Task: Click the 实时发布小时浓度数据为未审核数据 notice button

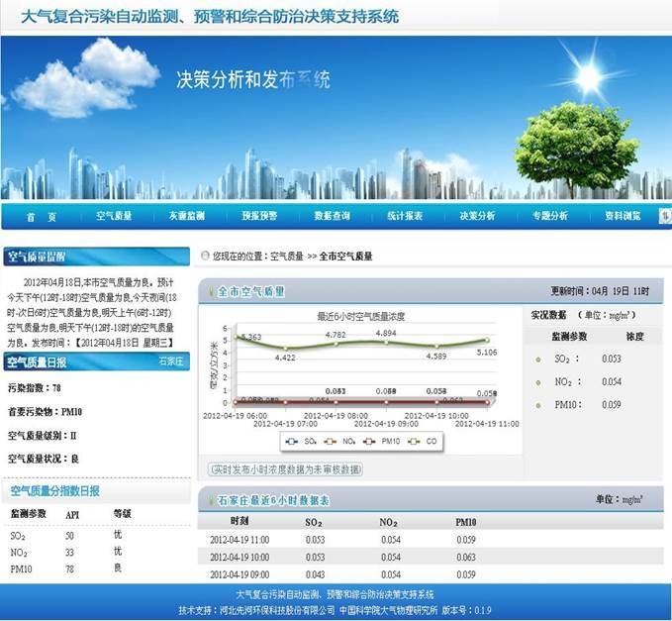Action: click(x=285, y=469)
